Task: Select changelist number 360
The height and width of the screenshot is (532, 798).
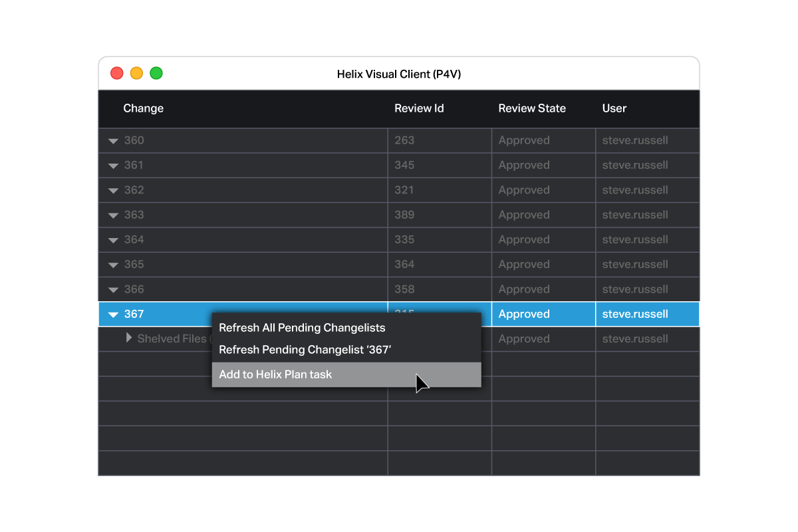Action: point(134,140)
